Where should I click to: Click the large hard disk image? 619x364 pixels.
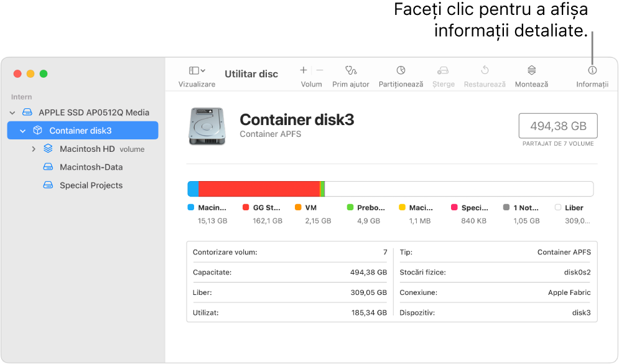(207, 126)
